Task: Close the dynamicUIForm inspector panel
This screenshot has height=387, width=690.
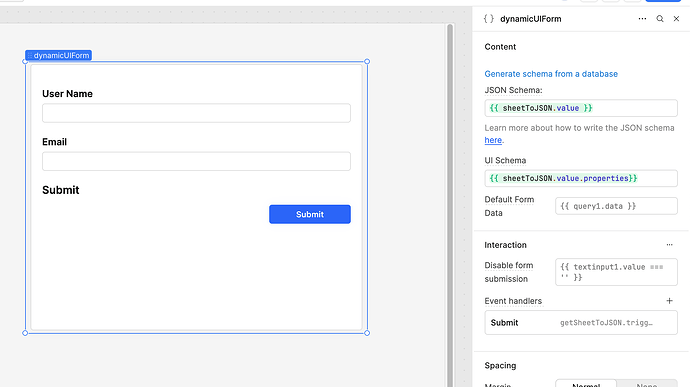Action: point(676,19)
